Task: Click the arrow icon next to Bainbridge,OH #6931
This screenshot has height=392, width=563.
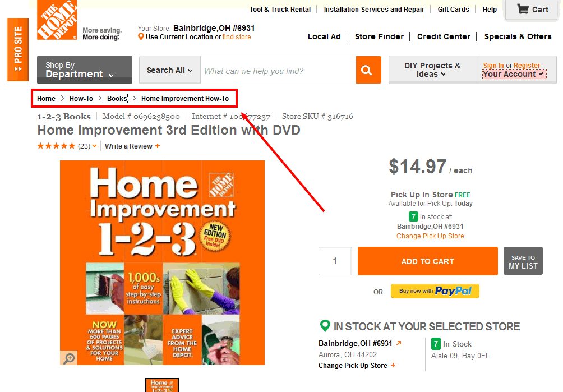Action: tap(399, 343)
